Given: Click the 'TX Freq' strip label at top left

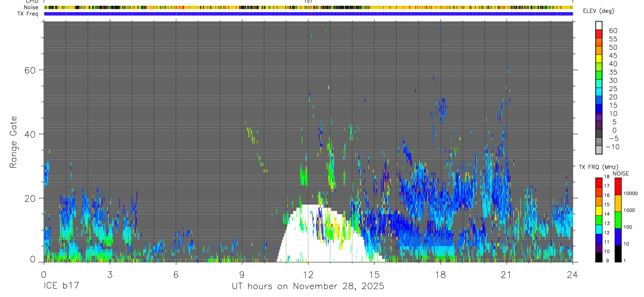Looking at the screenshot, I should [x=28, y=14].
